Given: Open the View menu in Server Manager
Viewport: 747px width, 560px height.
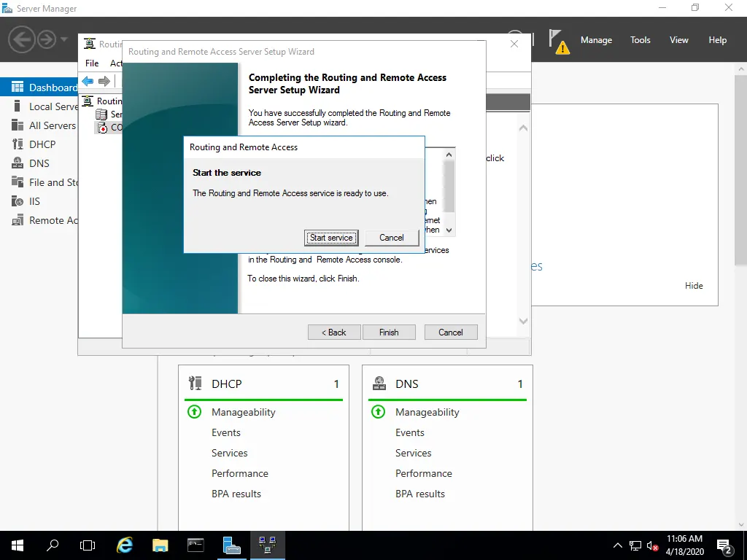Looking at the screenshot, I should coord(678,40).
